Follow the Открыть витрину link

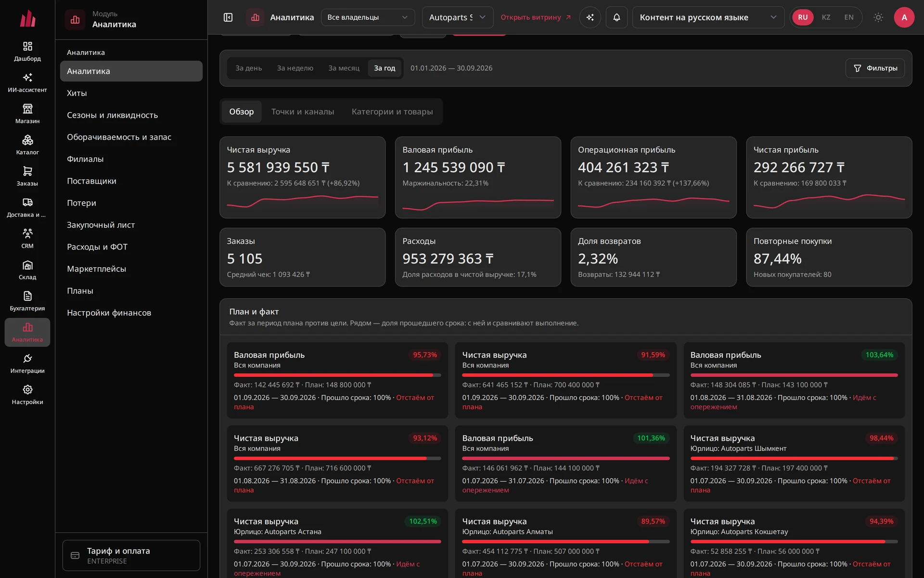[x=536, y=17]
